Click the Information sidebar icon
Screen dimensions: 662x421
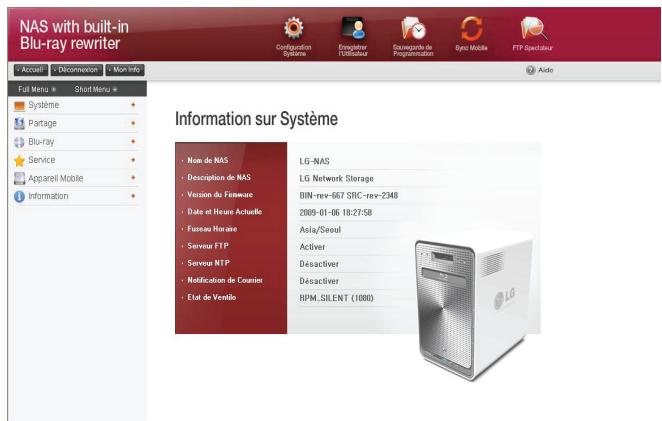pos(19,196)
